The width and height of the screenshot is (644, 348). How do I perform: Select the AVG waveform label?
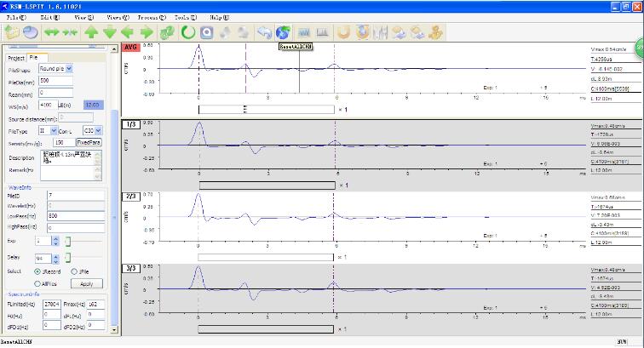pyautogui.click(x=130, y=47)
